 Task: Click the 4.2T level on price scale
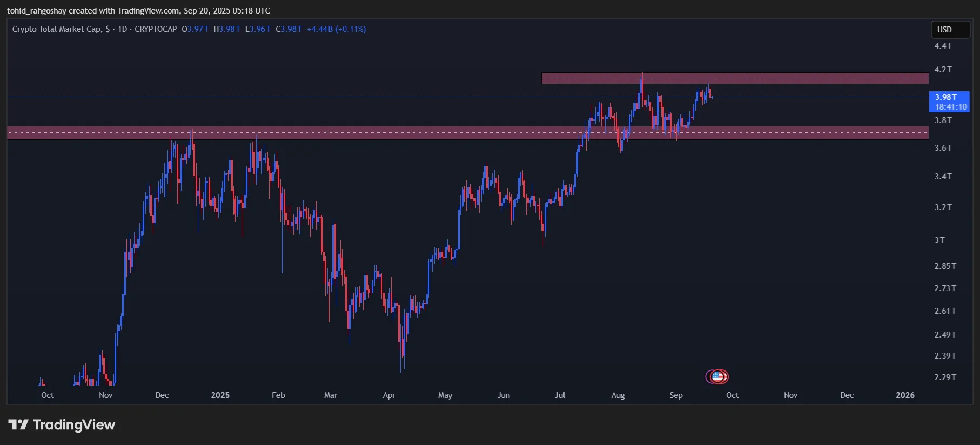pyautogui.click(x=943, y=70)
